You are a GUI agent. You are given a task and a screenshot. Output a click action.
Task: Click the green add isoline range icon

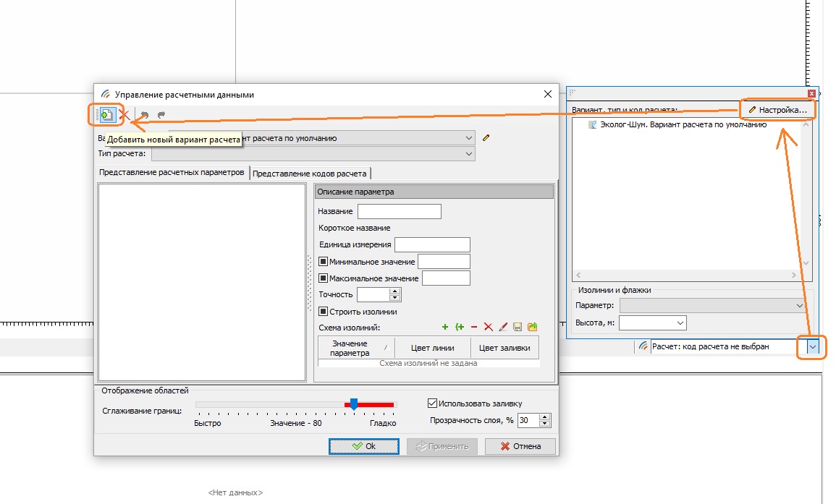460,327
